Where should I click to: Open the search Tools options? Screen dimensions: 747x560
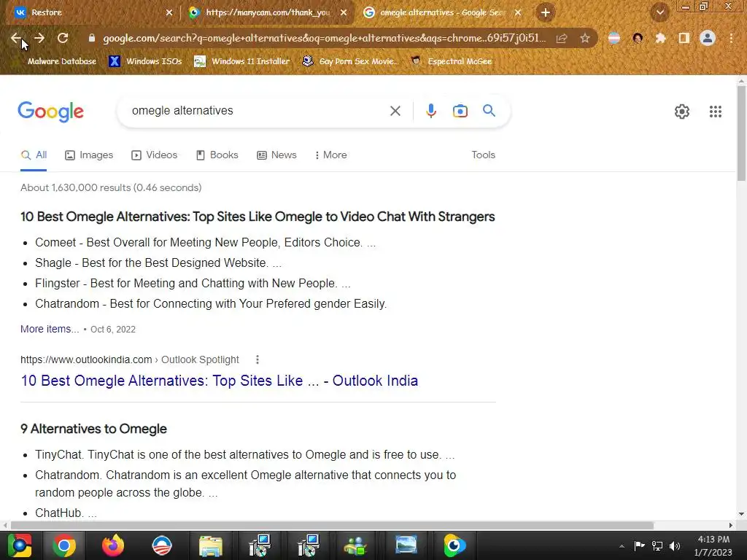[x=483, y=155]
